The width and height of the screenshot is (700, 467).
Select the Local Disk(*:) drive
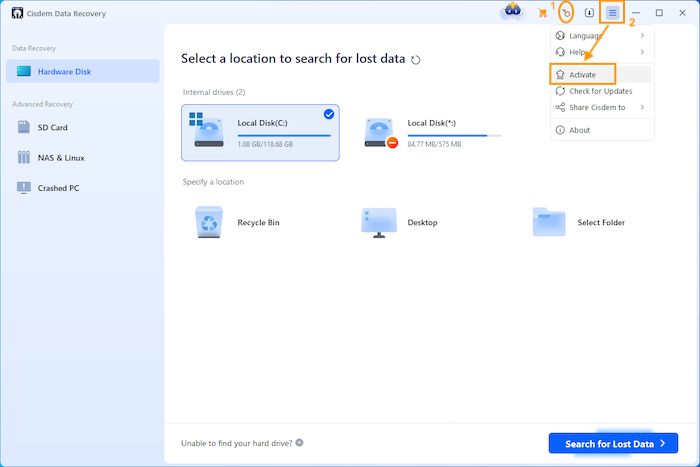pyautogui.click(x=430, y=132)
